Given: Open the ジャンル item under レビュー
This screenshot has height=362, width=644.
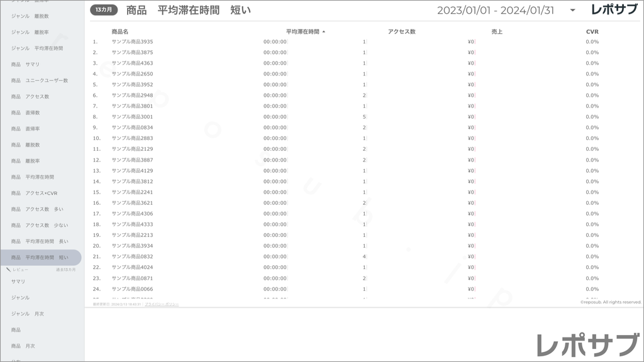Looking at the screenshot, I should (20, 297).
